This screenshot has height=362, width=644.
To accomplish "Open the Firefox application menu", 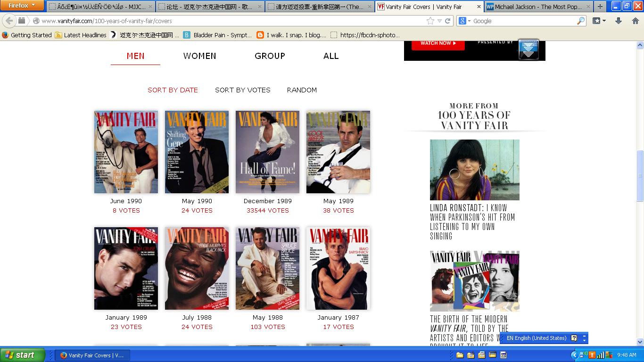I will click(22, 6).
